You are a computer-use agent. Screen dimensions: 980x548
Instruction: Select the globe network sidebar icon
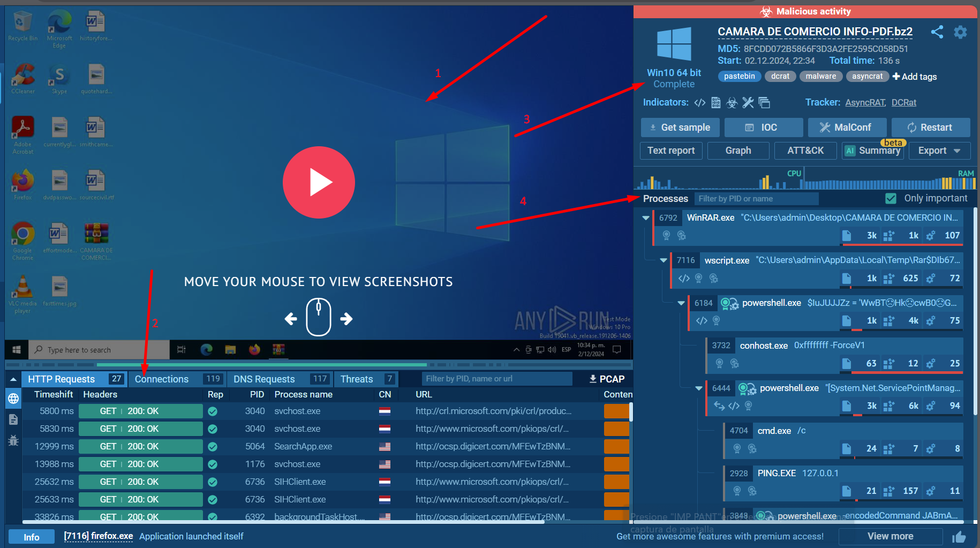(x=13, y=398)
